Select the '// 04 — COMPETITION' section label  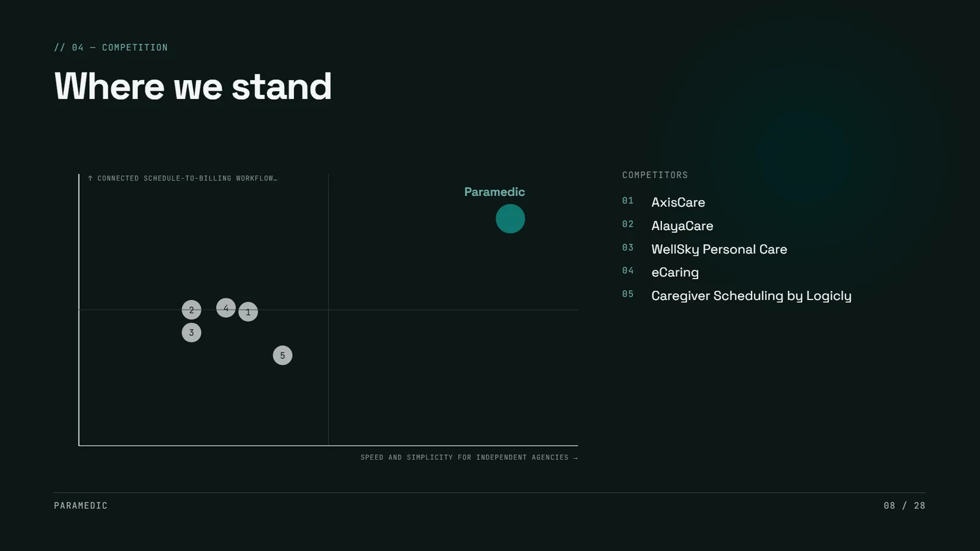(x=111, y=47)
